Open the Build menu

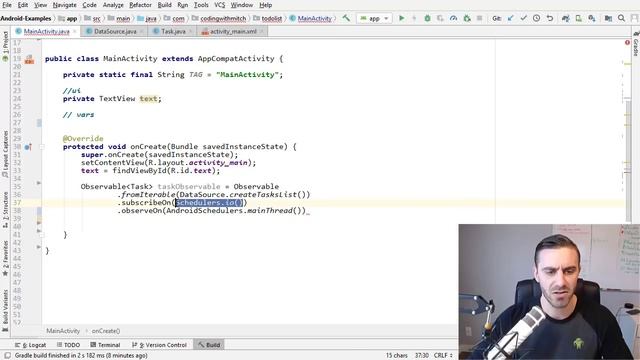pyautogui.click(x=164, y=5)
